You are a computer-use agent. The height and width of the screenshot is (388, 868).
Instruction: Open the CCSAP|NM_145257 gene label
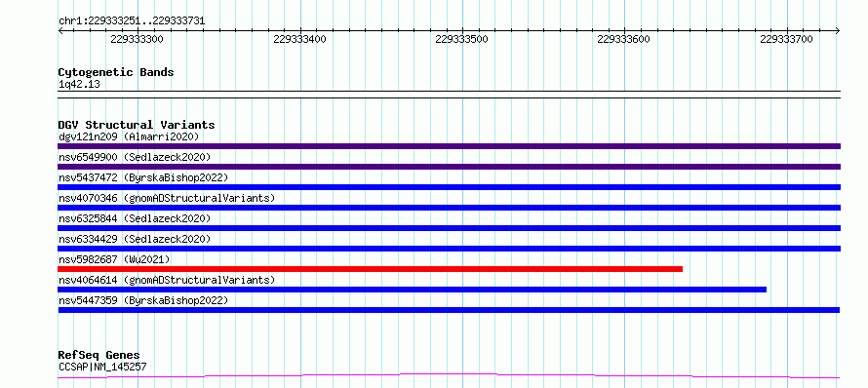102,367
